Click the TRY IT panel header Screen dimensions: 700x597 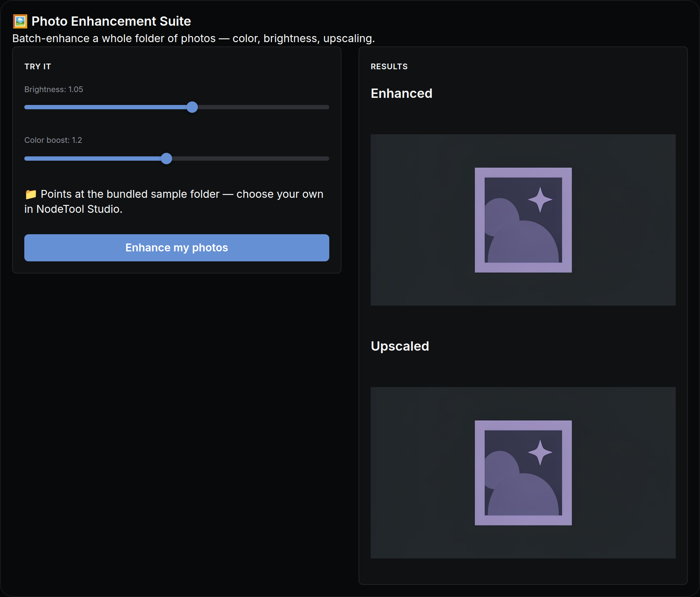tap(38, 66)
